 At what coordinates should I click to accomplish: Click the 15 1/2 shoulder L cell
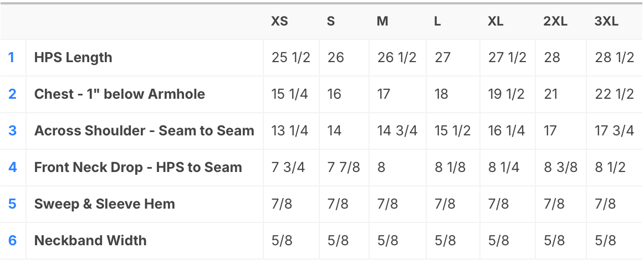(x=453, y=131)
